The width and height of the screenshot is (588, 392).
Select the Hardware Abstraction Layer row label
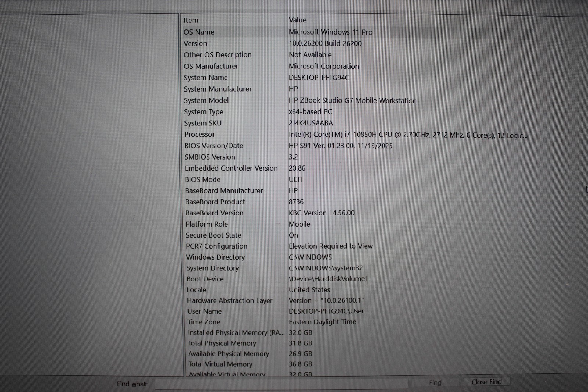coord(230,300)
